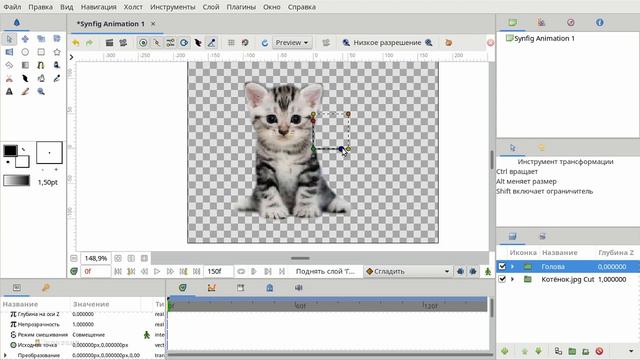This screenshot has width=640, height=360.
Task: Delete the selected layer with red icon
Action: click(x=599, y=351)
